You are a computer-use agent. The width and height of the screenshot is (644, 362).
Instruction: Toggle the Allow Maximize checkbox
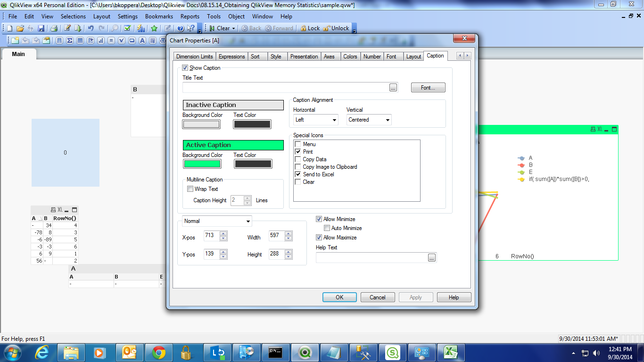coord(319,238)
